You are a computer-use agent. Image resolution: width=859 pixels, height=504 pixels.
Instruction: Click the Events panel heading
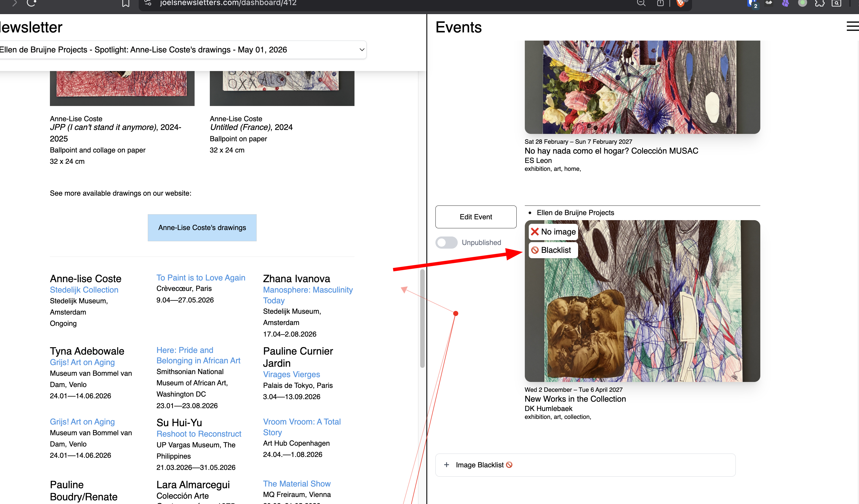coord(459,27)
